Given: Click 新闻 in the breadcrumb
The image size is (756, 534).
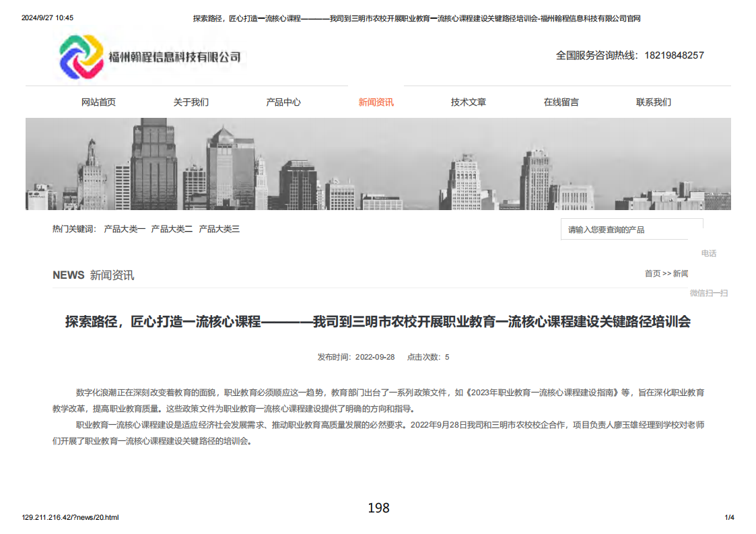Looking at the screenshot, I should (681, 273).
